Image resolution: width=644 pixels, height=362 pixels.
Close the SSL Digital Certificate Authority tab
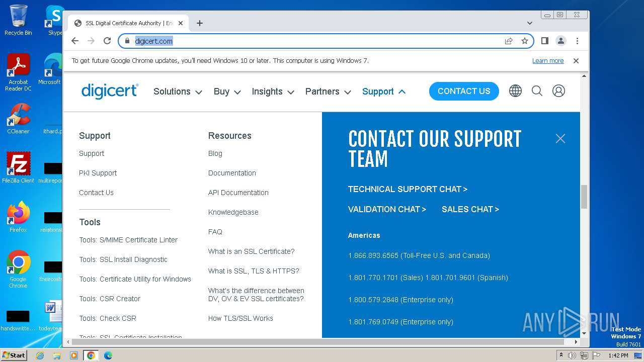(181, 23)
